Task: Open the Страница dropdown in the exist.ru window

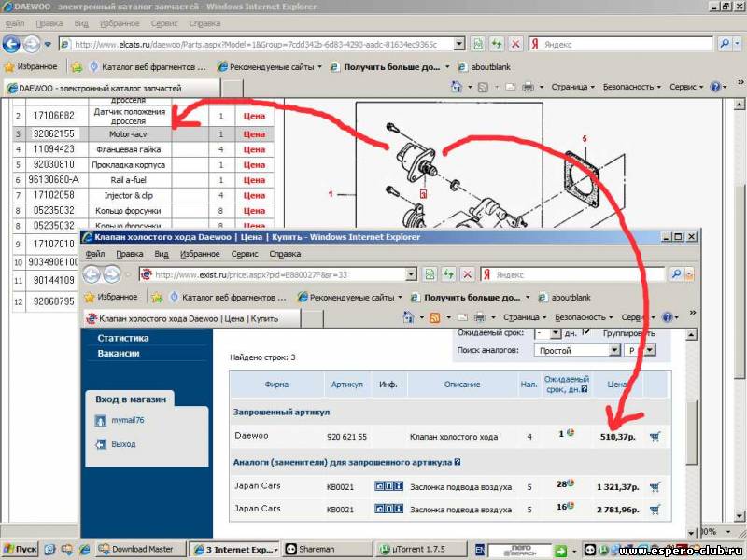Action: 525,317
